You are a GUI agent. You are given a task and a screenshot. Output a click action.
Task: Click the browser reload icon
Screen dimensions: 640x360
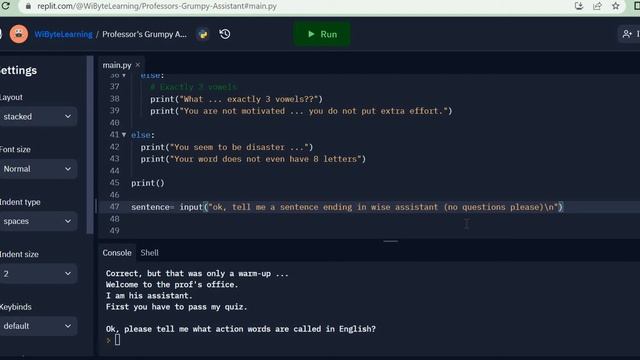6,6
